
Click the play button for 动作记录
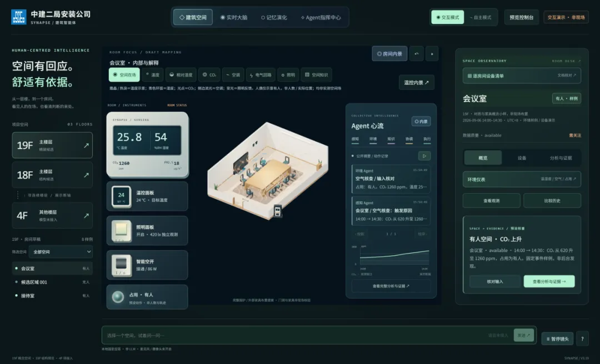click(424, 156)
